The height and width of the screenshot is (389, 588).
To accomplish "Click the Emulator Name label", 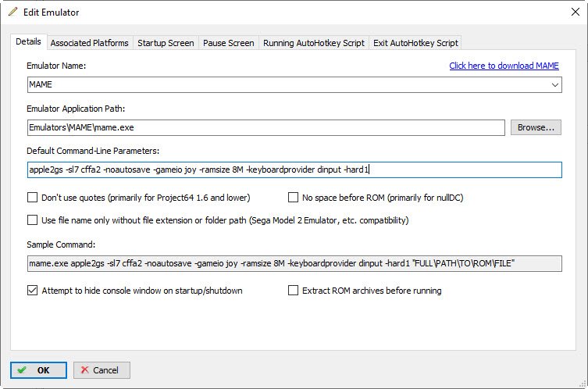I will point(56,66).
